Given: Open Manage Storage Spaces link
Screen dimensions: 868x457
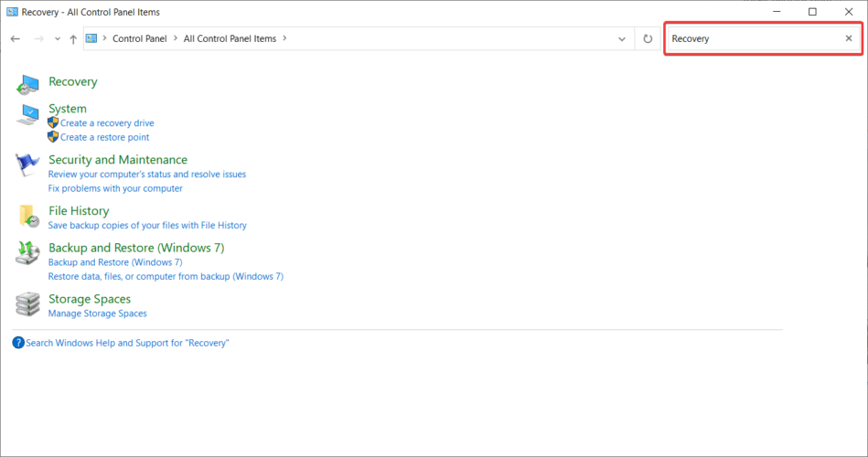Looking at the screenshot, I should point(98,314).
